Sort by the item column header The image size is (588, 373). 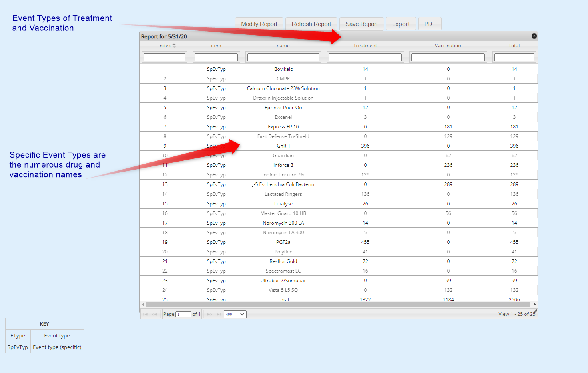(216, 46)
